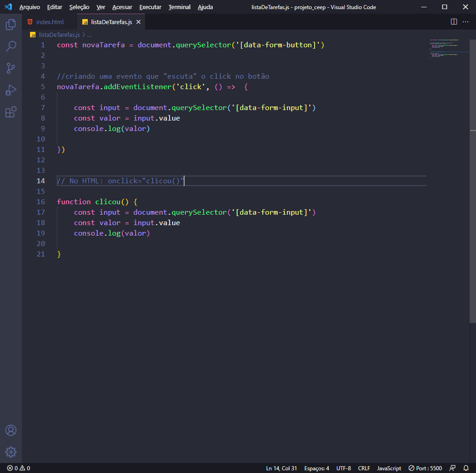
Task: Select the listaDeTarefas.js editor tab
Action: click(x=111, y=22)
